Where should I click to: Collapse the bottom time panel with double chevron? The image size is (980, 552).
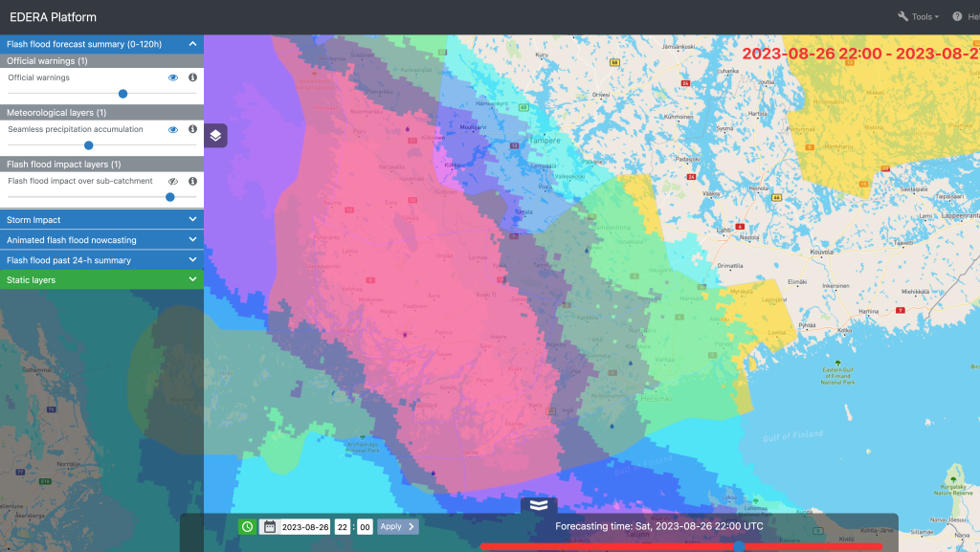coord(539,505)
